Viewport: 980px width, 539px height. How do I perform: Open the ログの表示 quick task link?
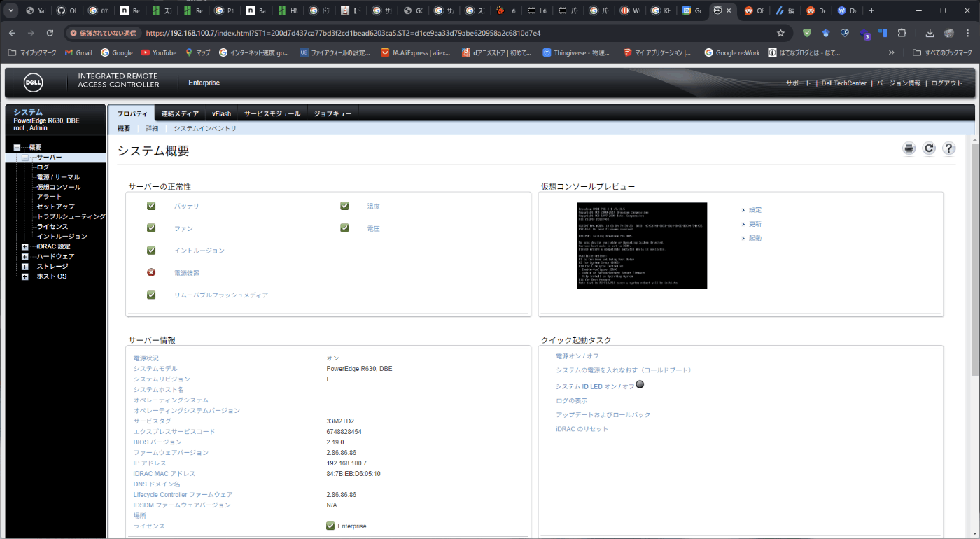(x=572, y=401)
